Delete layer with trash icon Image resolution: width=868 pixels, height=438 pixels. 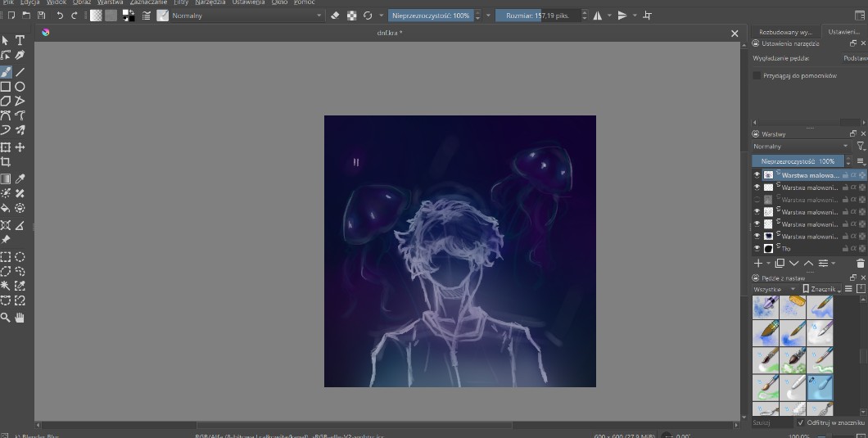click(x=860, y=264)
